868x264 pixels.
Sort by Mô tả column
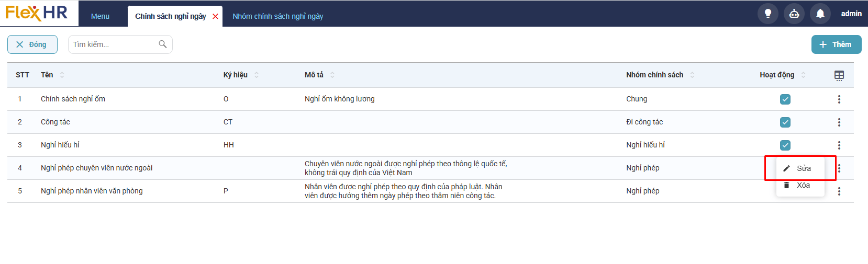pyautogui.click(x=332, y=75)
